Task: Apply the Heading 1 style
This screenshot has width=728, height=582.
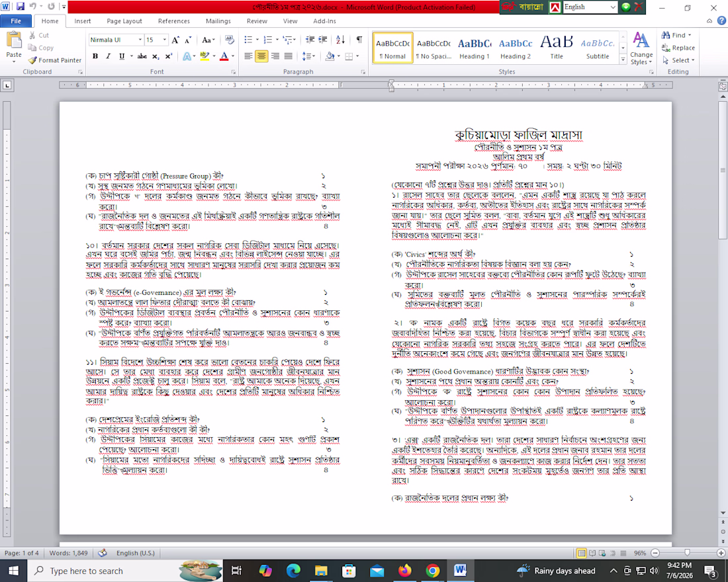Action: (475, 48)
